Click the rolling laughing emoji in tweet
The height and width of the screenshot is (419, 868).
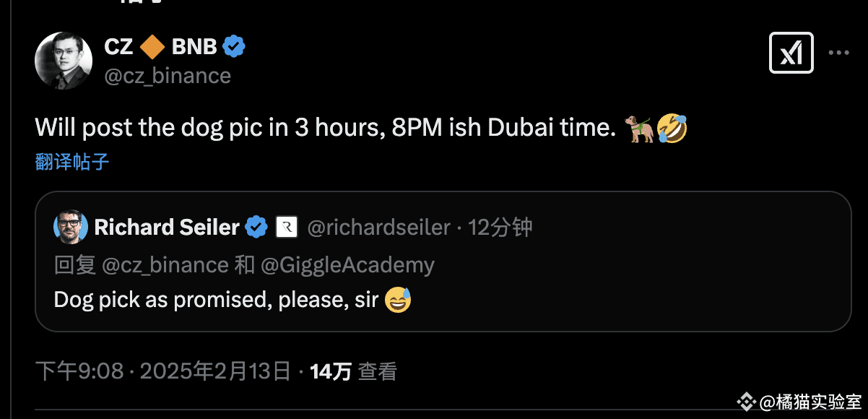[671, 129]
